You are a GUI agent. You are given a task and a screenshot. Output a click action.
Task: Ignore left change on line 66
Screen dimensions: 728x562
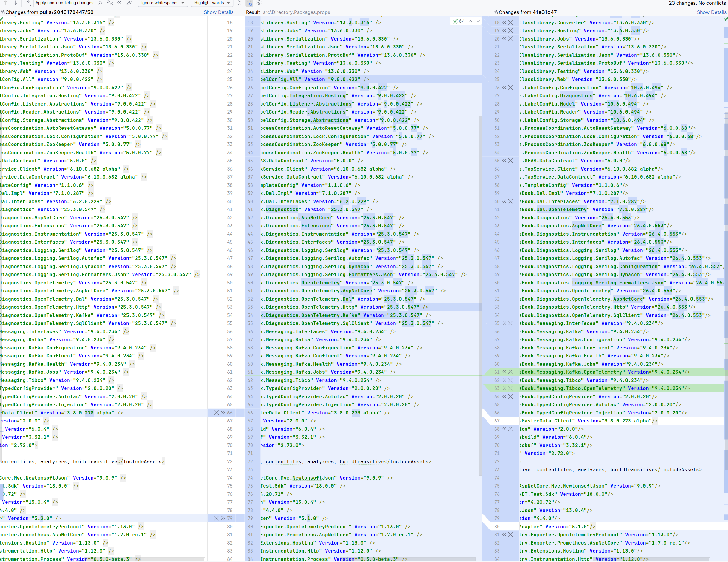pos(216,413)
